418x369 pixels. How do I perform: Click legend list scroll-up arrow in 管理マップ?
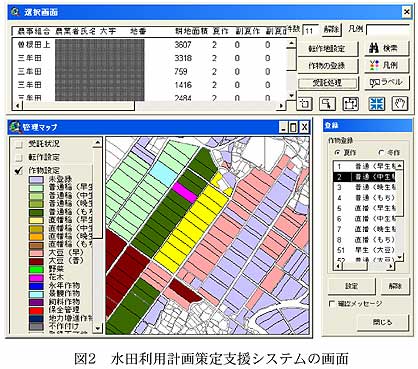pyautogui.click(x=97, y=143)
